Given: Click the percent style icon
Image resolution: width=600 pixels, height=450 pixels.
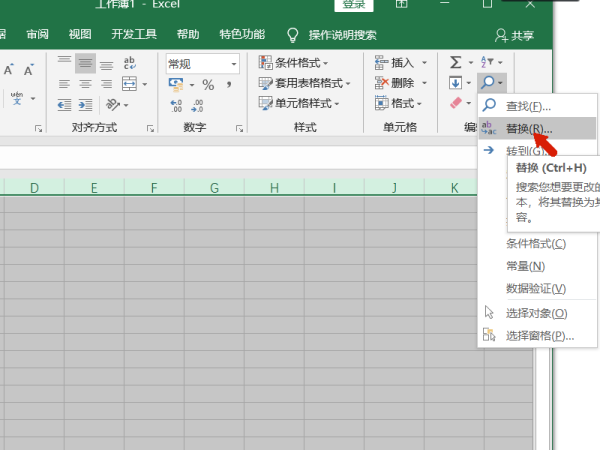Looking at the screenshot, I should click(x=208, y=85).
